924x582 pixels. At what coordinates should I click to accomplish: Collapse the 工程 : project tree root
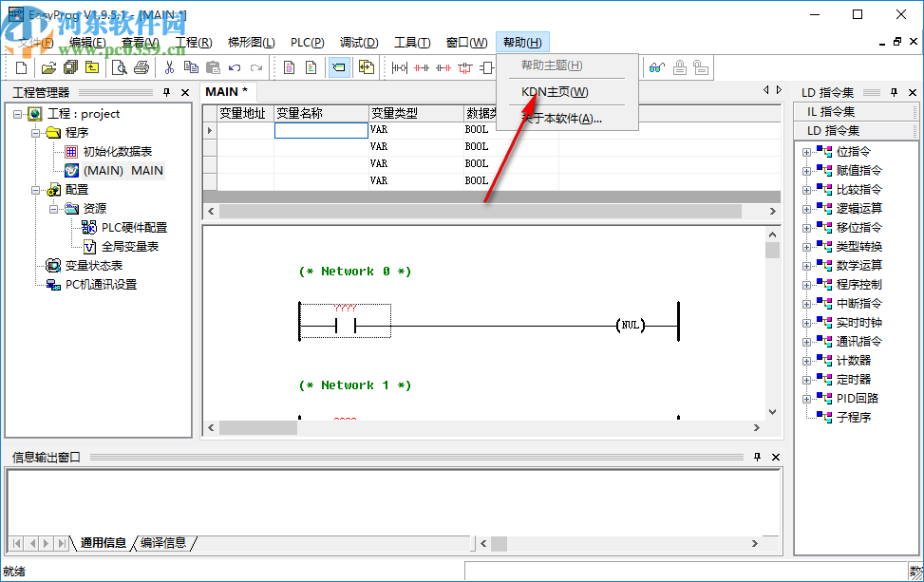point(17,114)
